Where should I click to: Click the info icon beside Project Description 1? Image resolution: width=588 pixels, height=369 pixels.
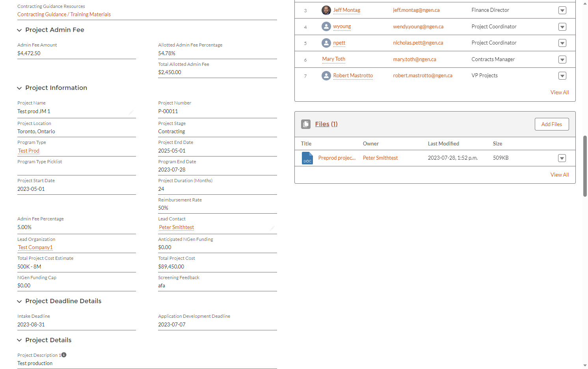pyautogui.click(x=64, y=355)
